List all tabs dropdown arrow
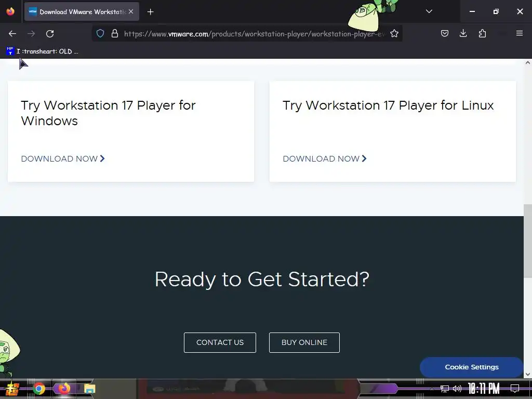 pyautogui.click(x=429, y=11)
